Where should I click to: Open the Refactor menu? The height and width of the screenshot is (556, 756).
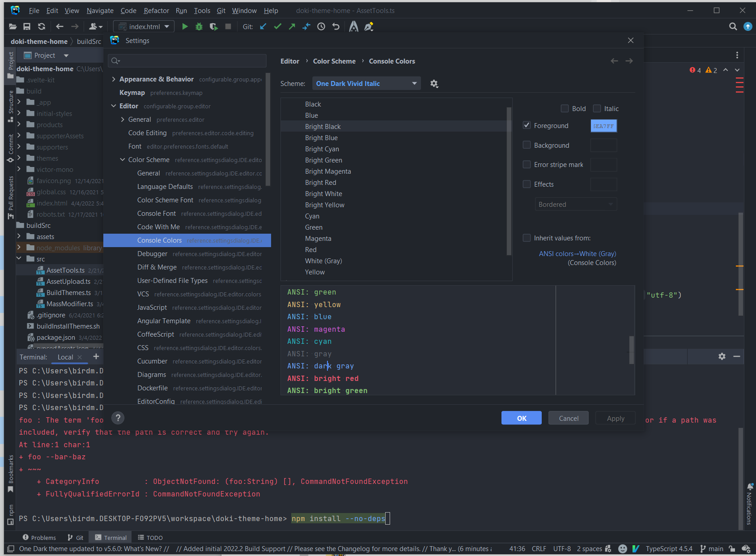click(156, 10)
